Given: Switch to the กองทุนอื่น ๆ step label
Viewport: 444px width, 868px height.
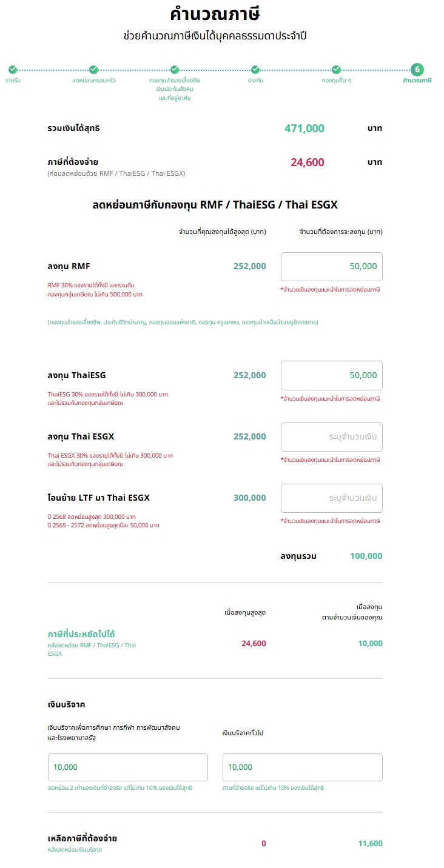Looking at the screenshot, I should click(336, 81).
